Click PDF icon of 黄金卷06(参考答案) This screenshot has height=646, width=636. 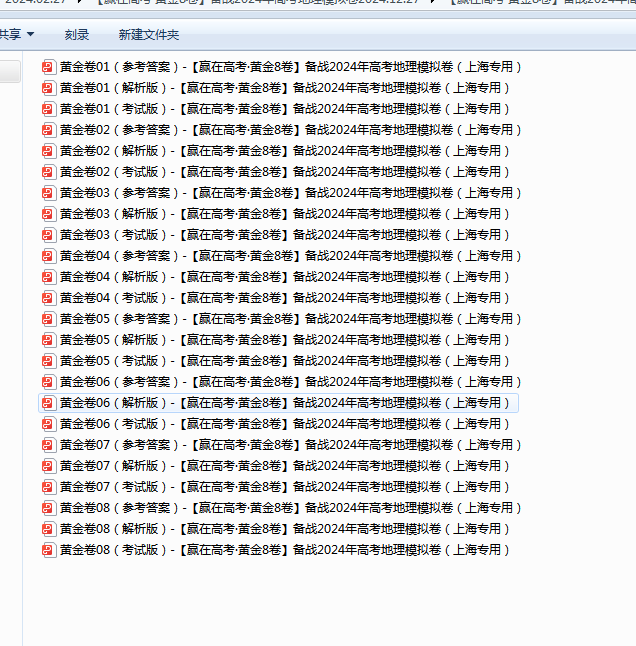49,382
